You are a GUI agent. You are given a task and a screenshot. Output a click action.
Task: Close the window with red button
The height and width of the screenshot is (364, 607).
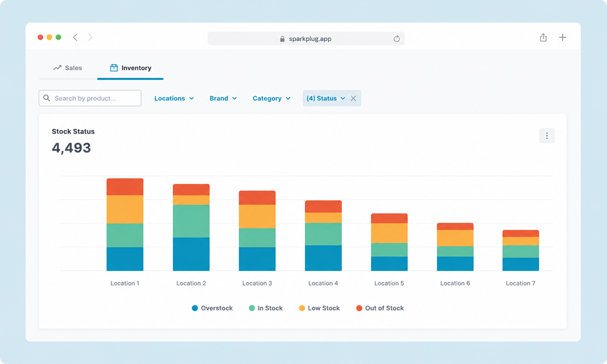[40, 37]
